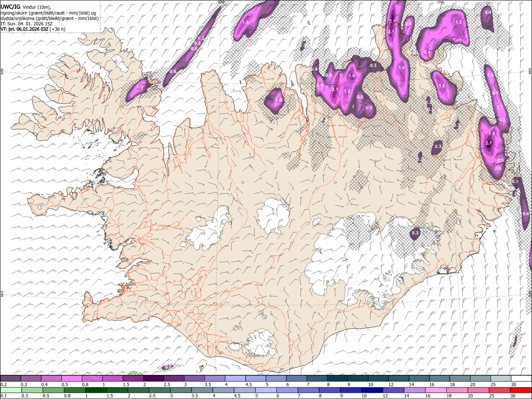Click the 1.8 precipitation value label

(x=492, y=134)
